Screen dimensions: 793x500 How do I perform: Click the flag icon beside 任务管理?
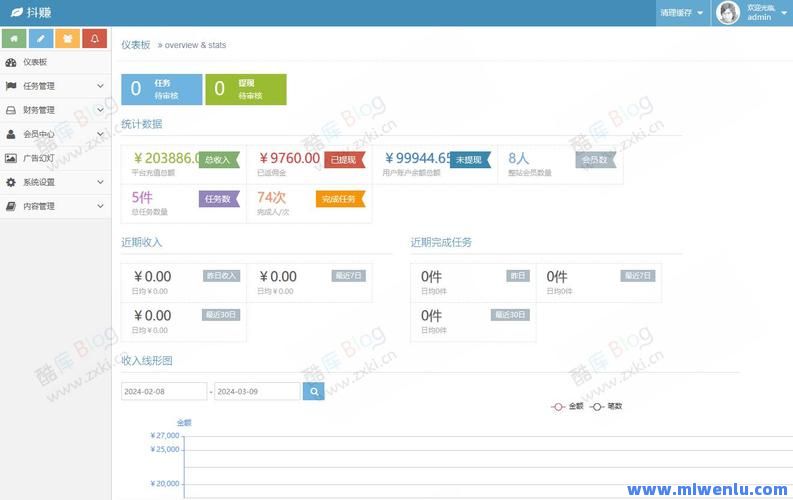[x=11, y=86]
